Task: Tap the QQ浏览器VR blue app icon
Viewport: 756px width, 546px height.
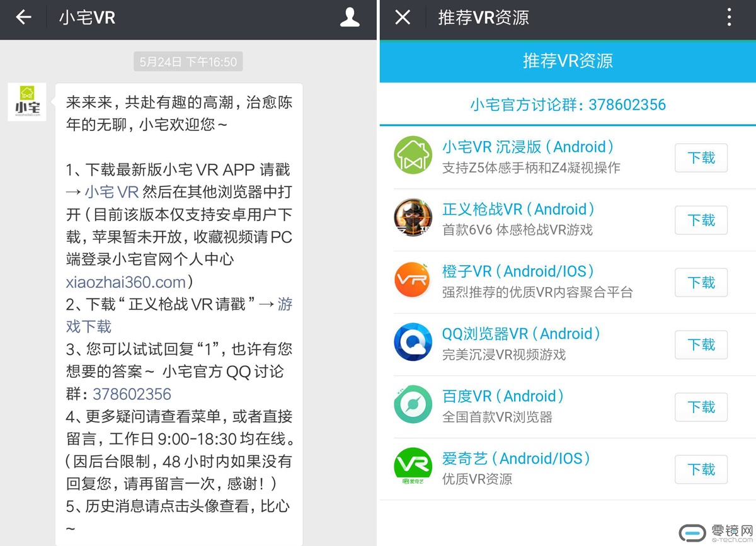Action: pos(413,343)
